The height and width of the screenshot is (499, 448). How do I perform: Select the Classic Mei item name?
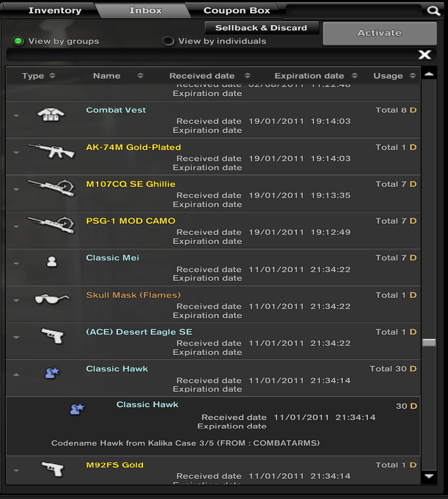point(112,258)
